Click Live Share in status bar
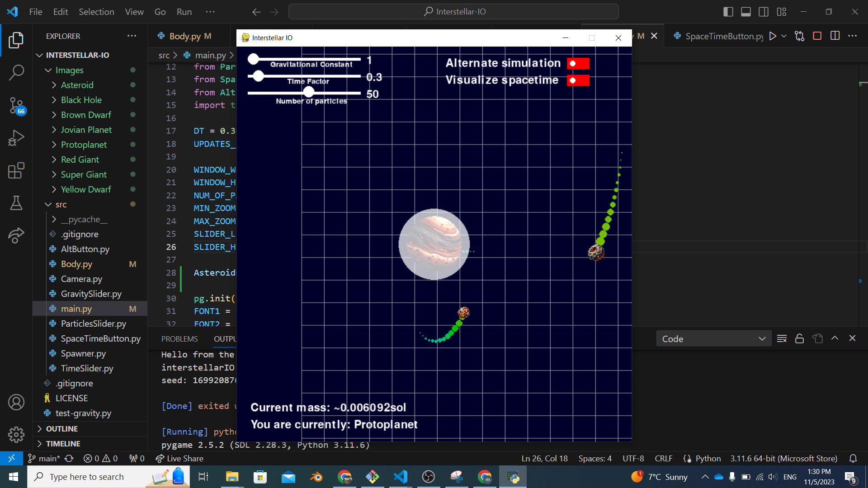868x488 pixels. pos(179,459)
